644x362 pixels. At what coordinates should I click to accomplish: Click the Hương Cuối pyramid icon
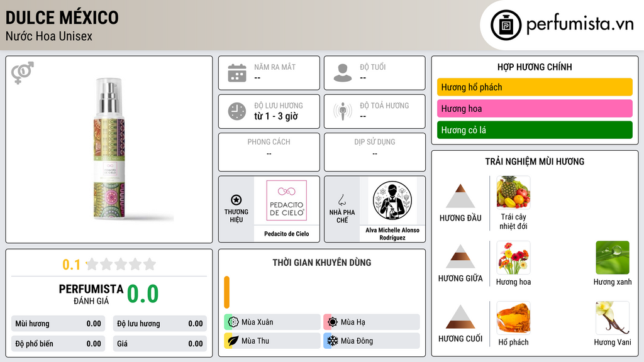click(x=460, y=317)
